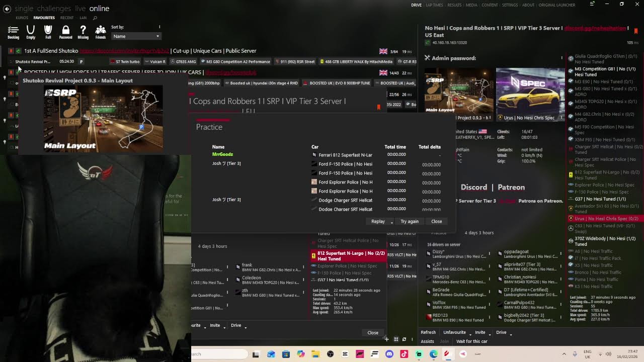Click Unfavourite in the right server panel

coord(454,332)
